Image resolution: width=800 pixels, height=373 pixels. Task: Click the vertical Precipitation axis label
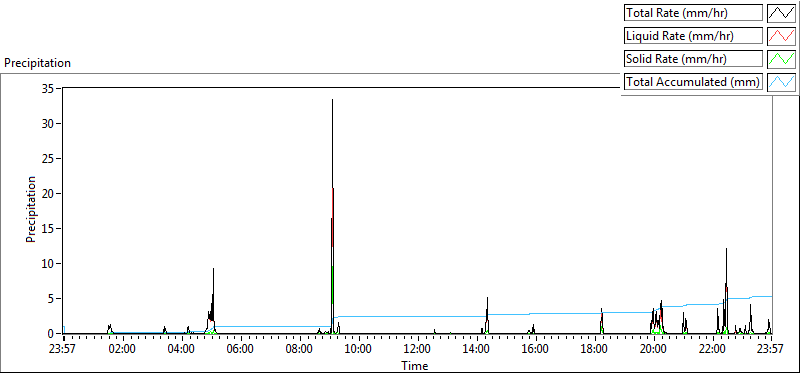[x=31, y=210]
